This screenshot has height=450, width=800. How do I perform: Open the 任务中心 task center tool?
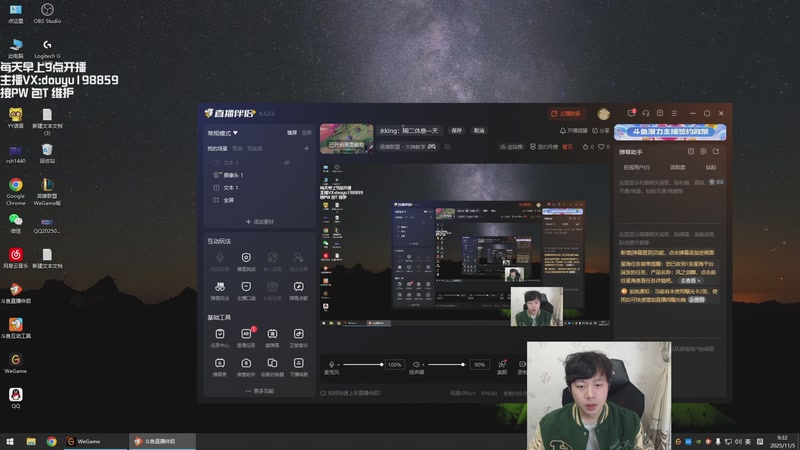coord(219,338)
